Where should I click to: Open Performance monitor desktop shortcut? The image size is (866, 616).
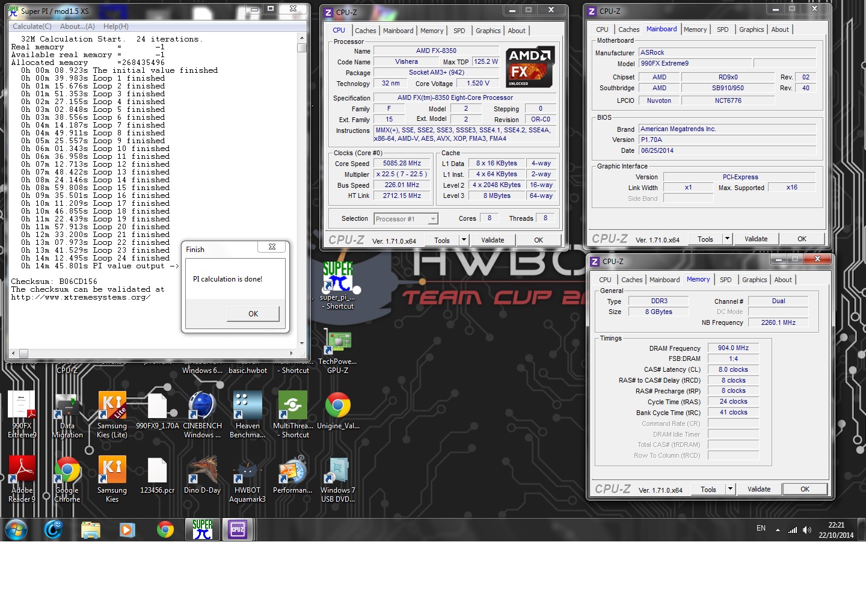pyautogui.click(x=293, y=476)
